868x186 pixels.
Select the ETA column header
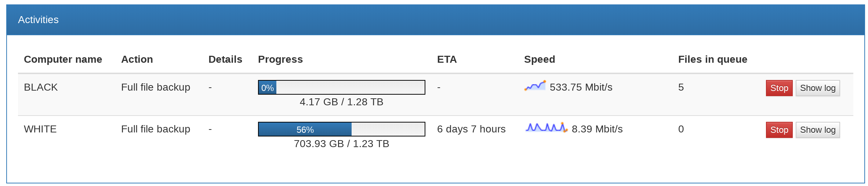click(x=447, y=59)
